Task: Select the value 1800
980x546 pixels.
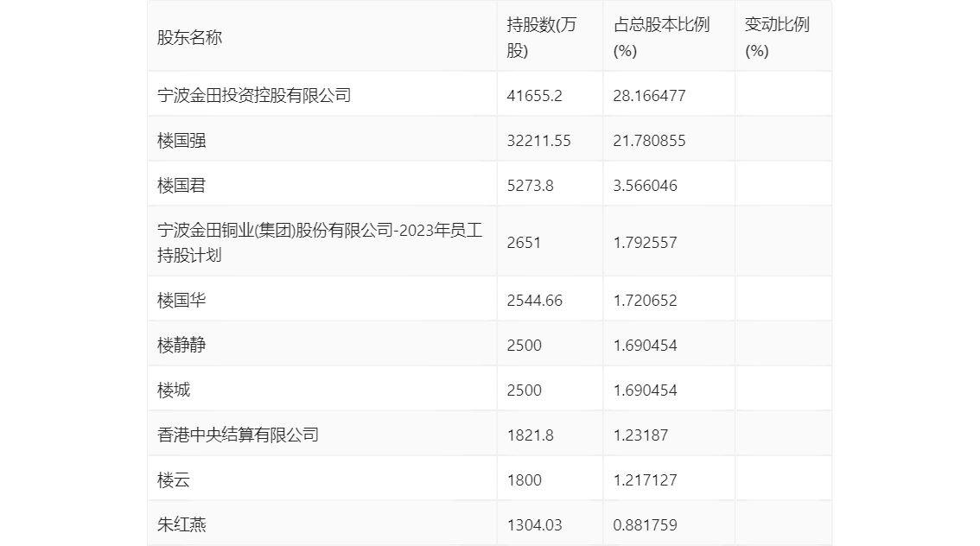Action: (524, 480)
